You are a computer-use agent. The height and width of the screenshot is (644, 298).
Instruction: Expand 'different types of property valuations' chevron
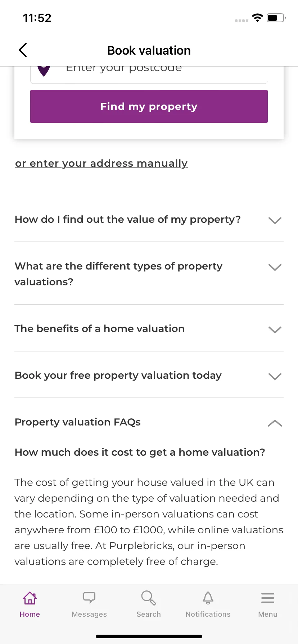[275, 267]
